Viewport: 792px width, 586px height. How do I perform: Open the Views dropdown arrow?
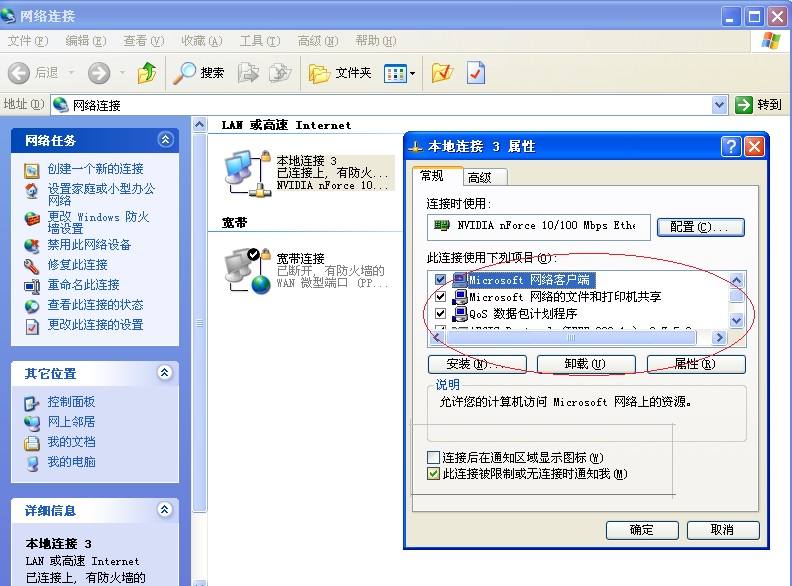point(413,74)
